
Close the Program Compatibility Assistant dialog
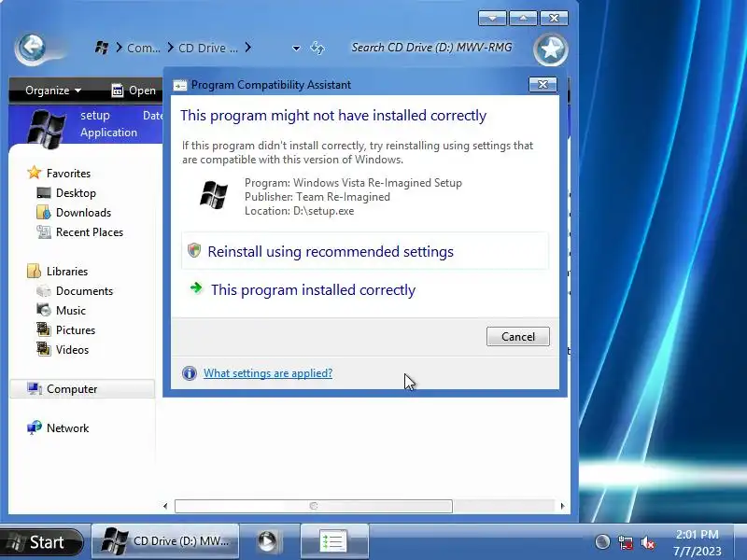tap(543, 84)
